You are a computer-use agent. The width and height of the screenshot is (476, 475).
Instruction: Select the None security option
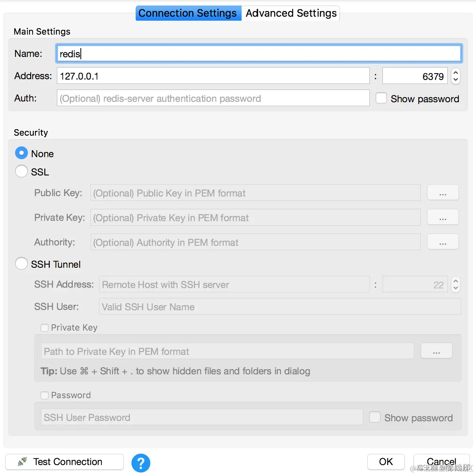(21, 153)
